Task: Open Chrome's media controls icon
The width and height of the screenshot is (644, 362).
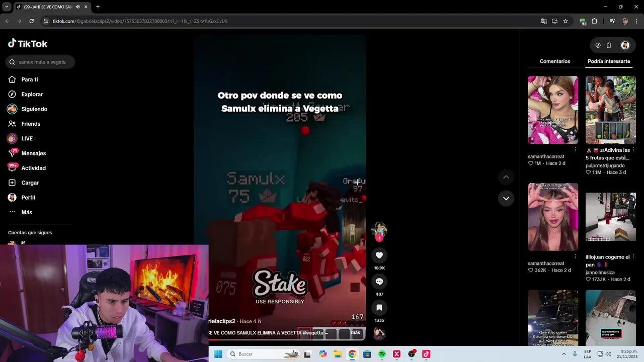Action: (612, 21)
